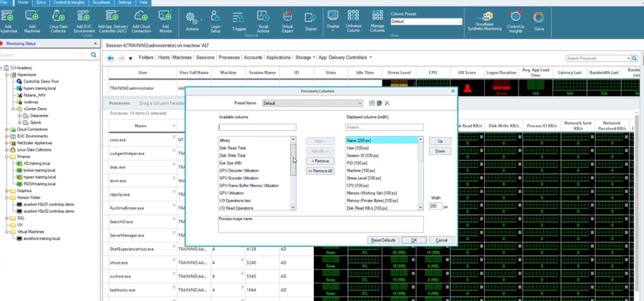
Task: Click the Available columns scrollbar thumb
Action: pos(293,160)
